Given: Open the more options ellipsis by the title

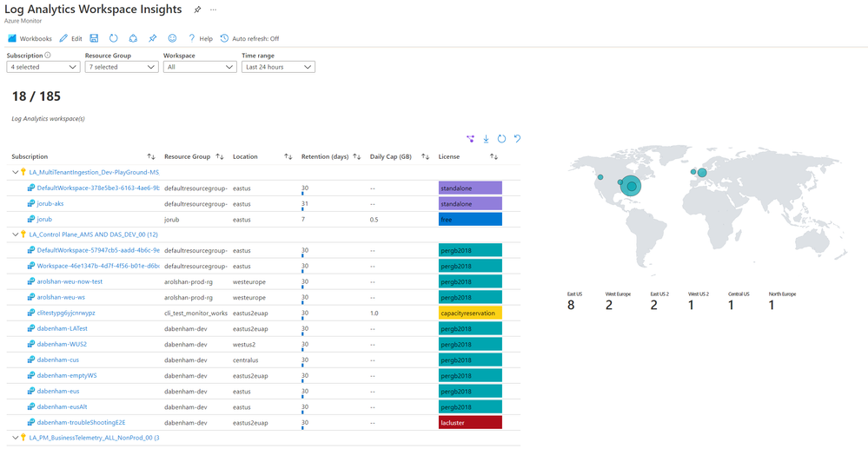Looking at the screenshot, I should click(x=213, y=10).
